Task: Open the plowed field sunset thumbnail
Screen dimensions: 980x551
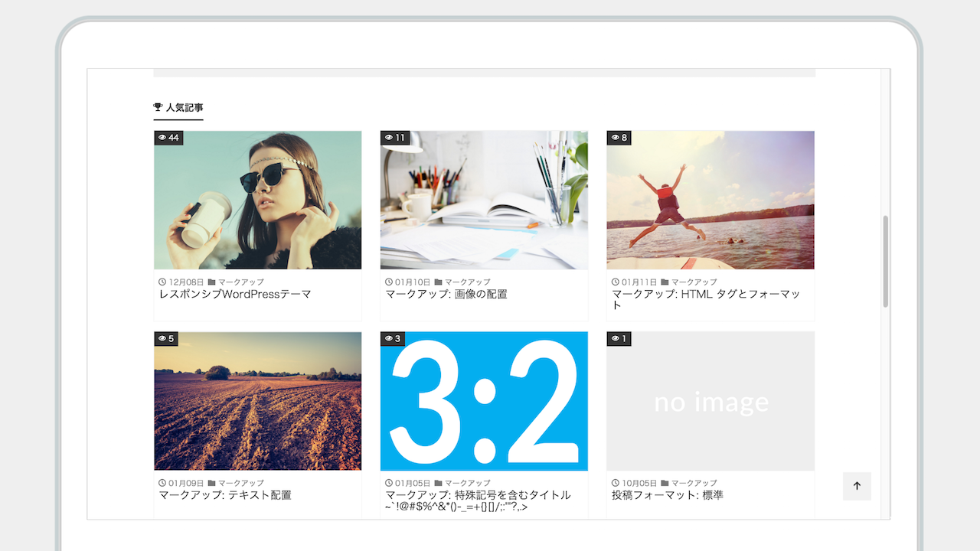Action: point(257,402)
